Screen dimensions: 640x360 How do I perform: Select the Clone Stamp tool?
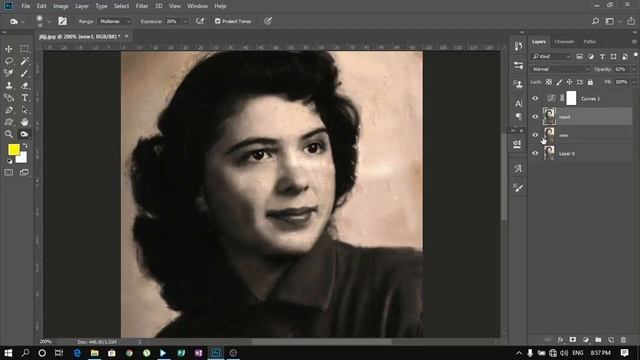click(x=9, y=86)
